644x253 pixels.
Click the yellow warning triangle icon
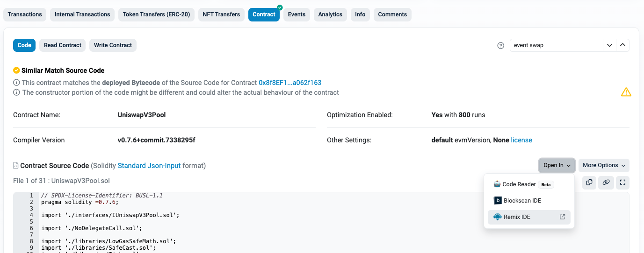point(626,92)
